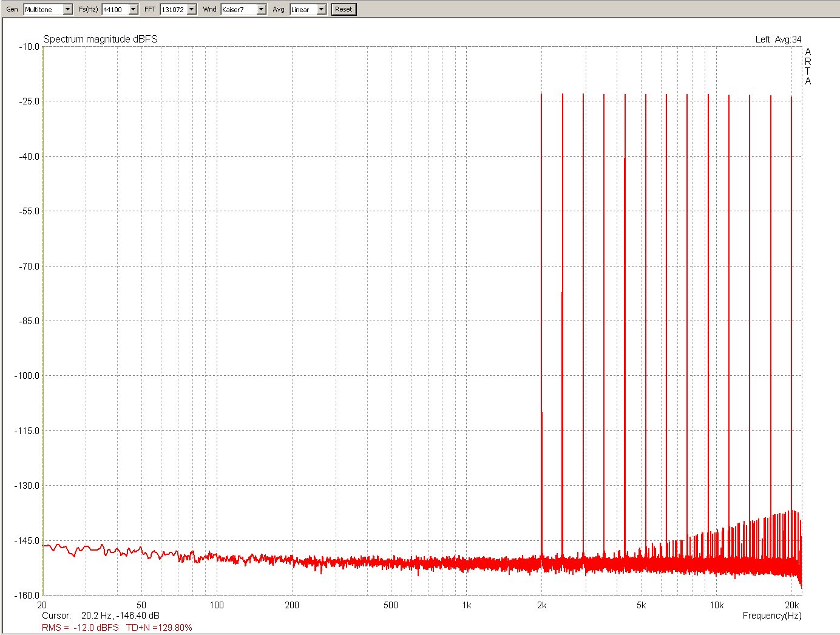
Task: Click the 20k frequency axis label
Action: coord(792,605)
